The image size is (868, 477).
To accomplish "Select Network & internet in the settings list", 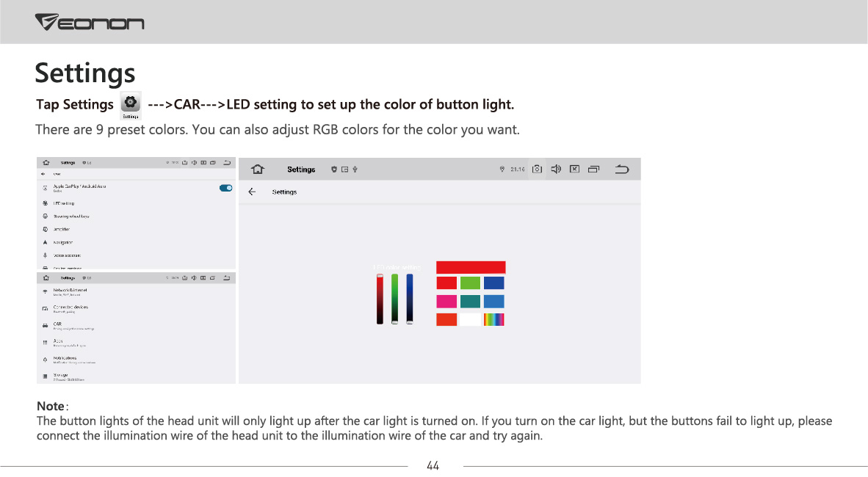I will 136,291.
